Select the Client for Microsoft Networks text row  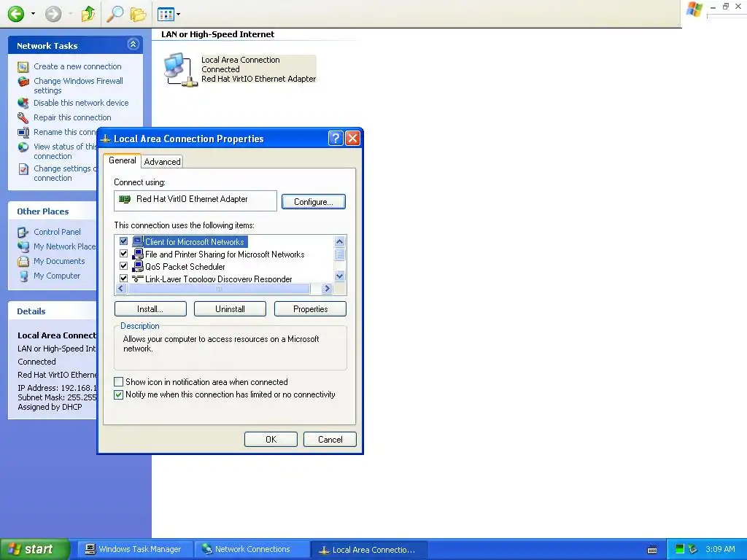coord(195,241)
